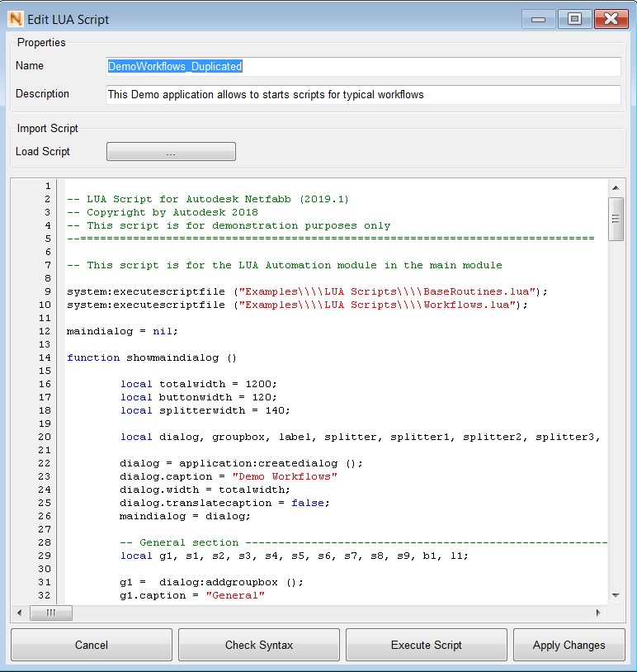Screen dimensions: 637x672
Task: Run the script with Execute Script
Action: (427, 645)
